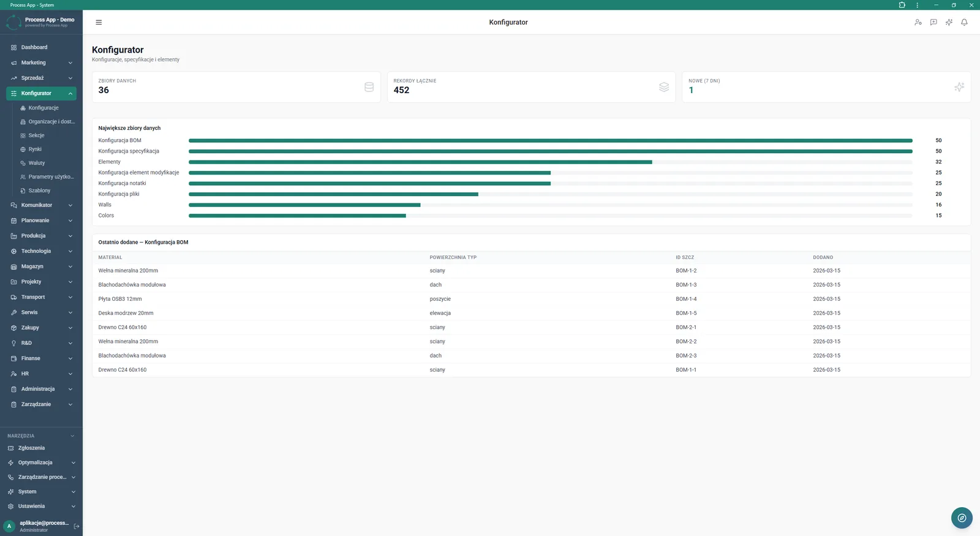Click the Sprzedaż trend icon
The image size is (980, 536).
coord(13,78)
